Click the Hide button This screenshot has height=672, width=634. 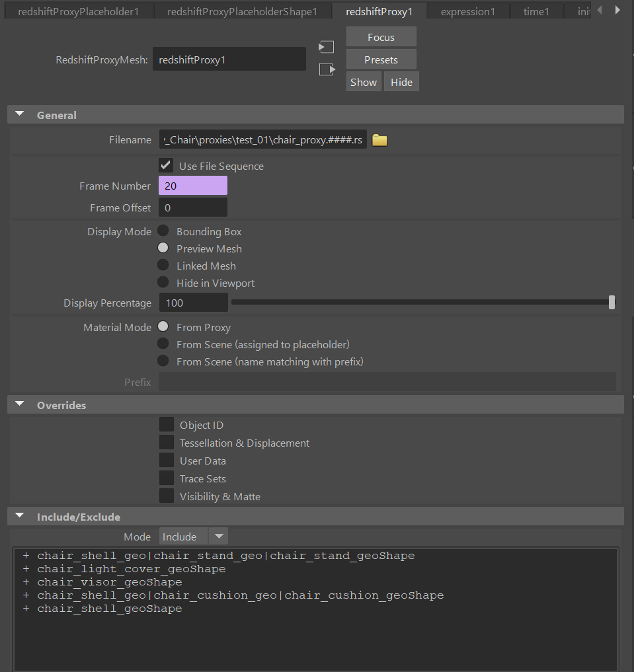(x=402, y=82)
